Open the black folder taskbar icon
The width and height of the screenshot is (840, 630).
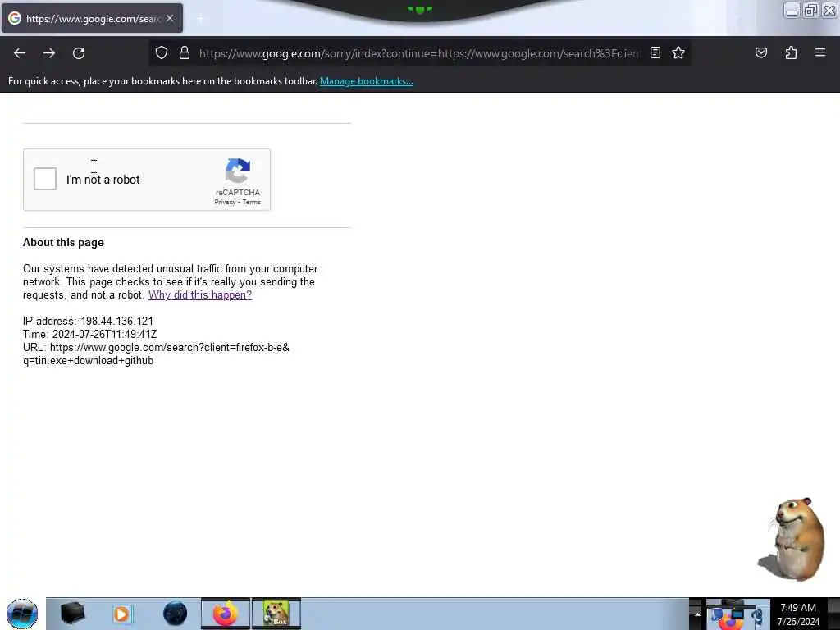tap(72, 614)
